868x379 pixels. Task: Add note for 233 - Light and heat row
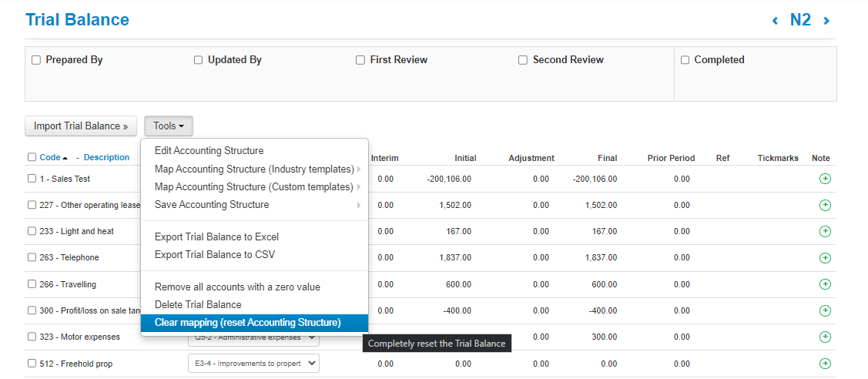[824, 231]
